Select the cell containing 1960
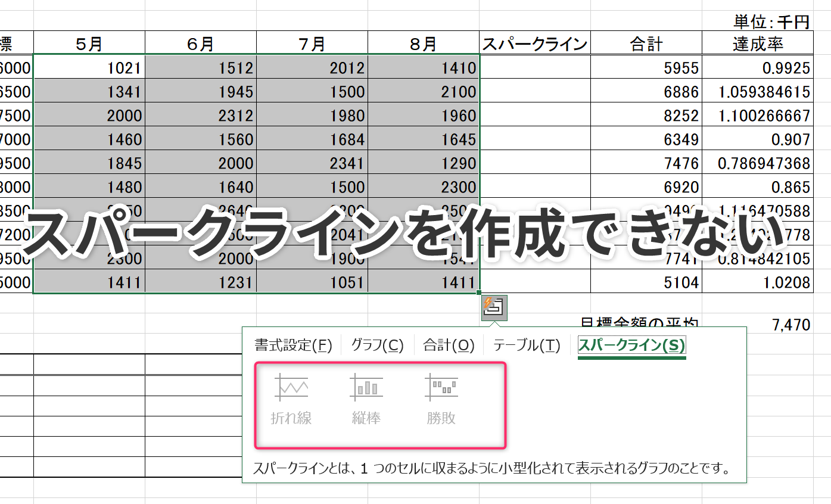Image resolution: width=831 pixels, height=504 pixels. (424, 114)
